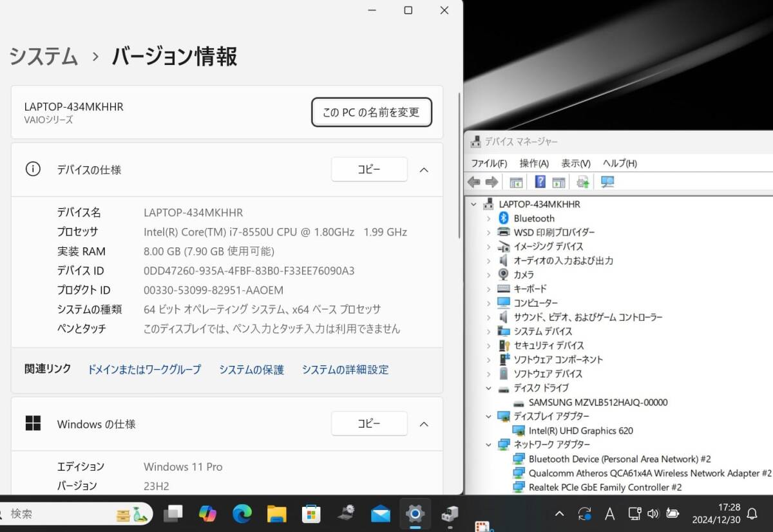
Task: Expand the システム デバイス node
Action: pos(489,332)
